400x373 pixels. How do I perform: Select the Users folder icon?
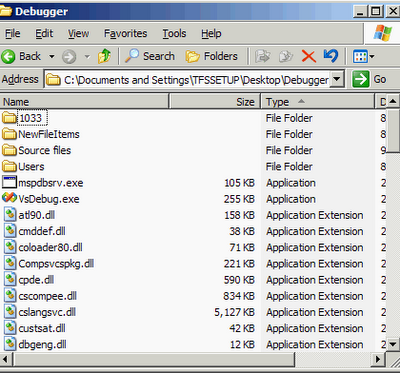pos(9,166)
